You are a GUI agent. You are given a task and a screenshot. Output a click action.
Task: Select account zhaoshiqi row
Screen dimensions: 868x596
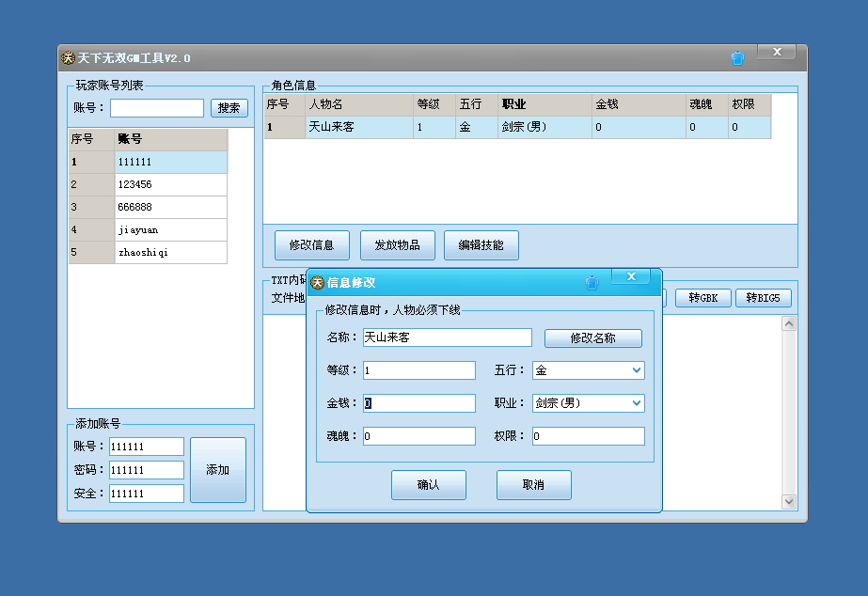[148, 252]
